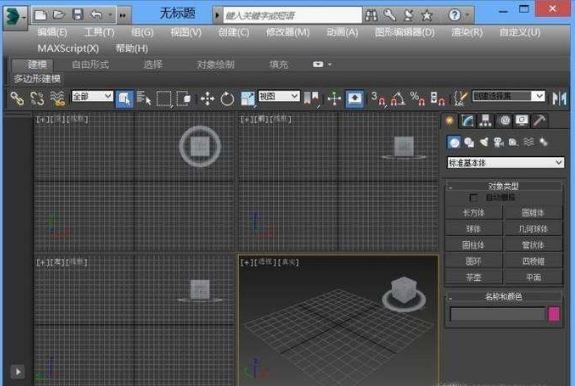Select the Cameras category icon
This screenshot has height=386, width=575.
499,142
